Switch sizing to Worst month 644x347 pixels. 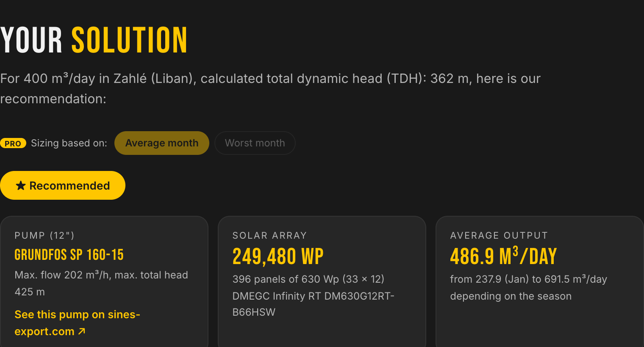coord(255,143)
